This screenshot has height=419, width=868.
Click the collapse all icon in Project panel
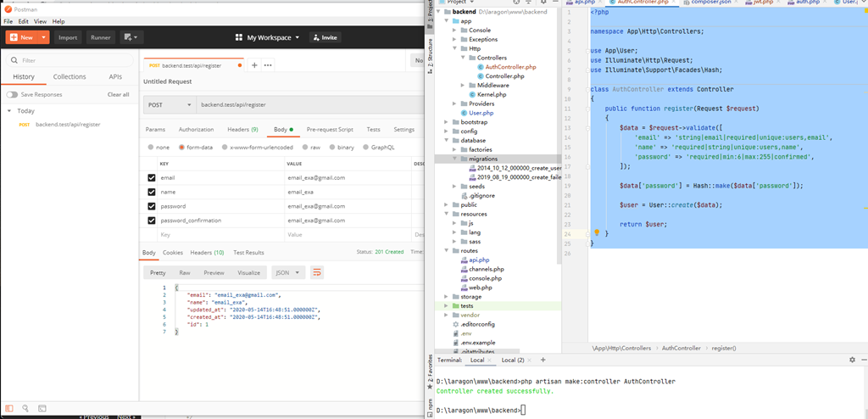tap(528, 3)
